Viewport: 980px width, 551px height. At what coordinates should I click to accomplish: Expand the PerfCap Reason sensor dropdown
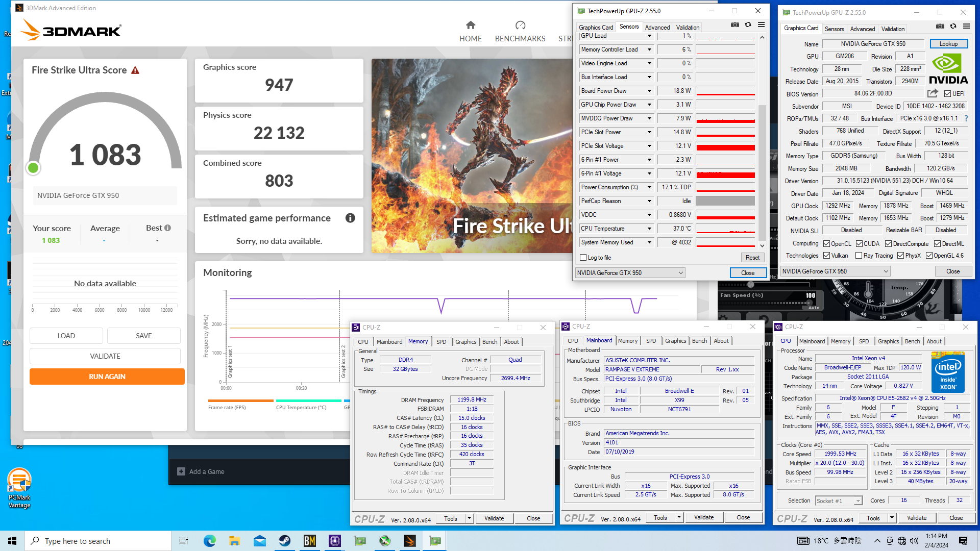pyautogui.click(x=649, y=201)
